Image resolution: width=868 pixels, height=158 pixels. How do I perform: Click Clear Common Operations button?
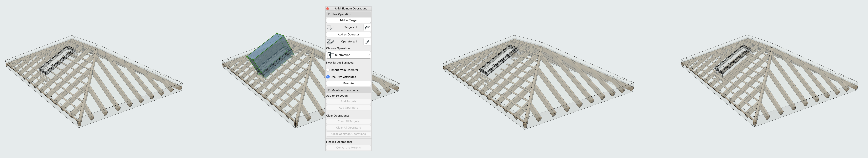pyautogui.click(x=348, y=134)
